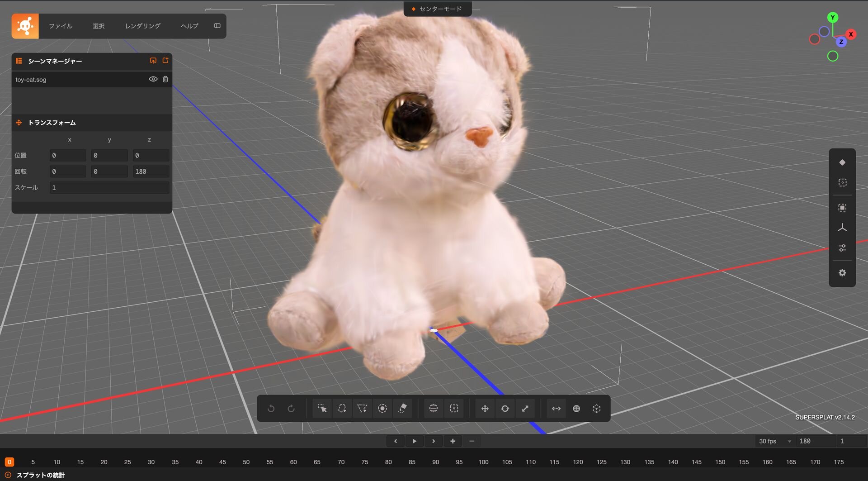The image size is (868, 481).
Task: Toggle the grid display in right toolbar
Action: point(842,228)
